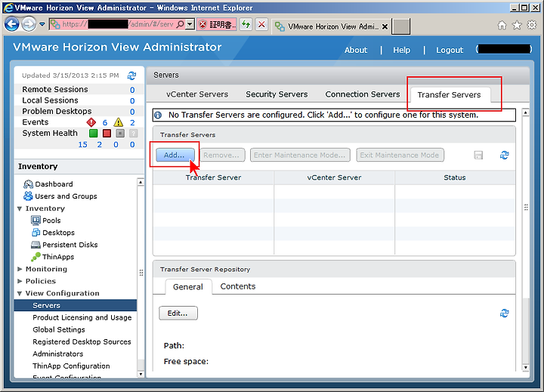Image resolution: width=544 pixels, height=392 pixels.
Task: Click the Transfer Servers save disk icon
Action: [x=478, y=155]
